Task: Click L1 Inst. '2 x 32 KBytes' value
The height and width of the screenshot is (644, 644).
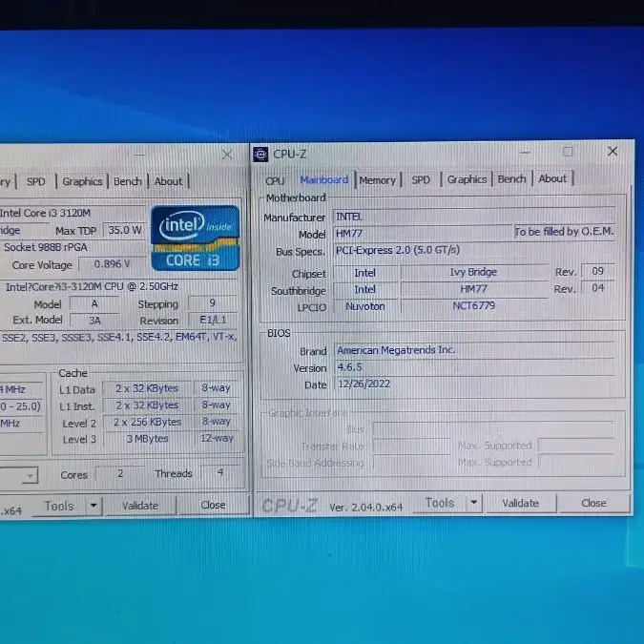Action: coord(147,405)
